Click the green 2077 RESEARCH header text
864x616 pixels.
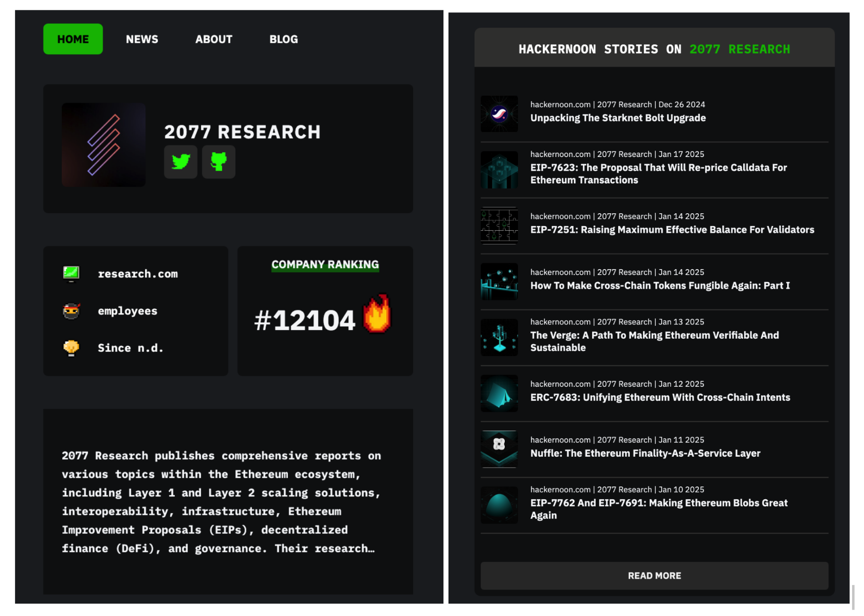tap(740, 49)
